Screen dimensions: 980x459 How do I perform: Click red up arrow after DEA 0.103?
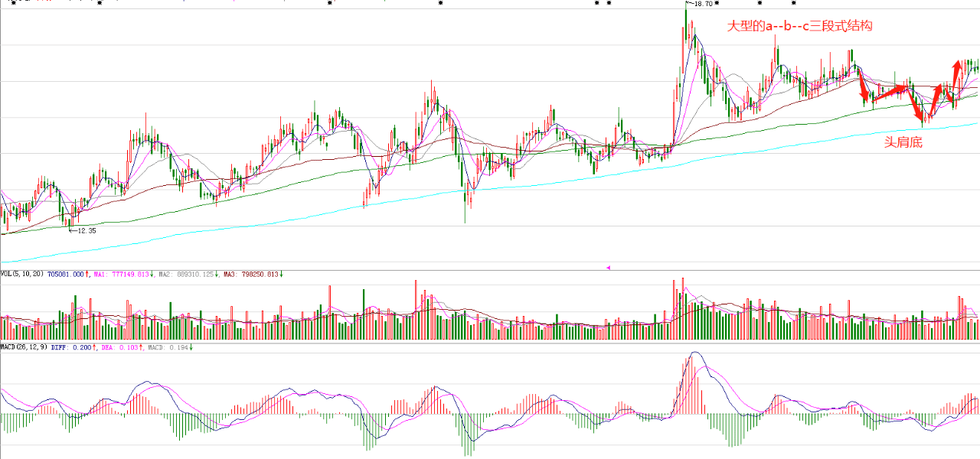click(141, 347)
